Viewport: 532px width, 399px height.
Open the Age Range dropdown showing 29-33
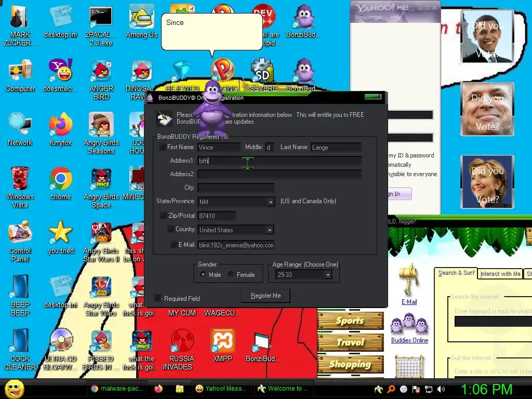(328, 275)
